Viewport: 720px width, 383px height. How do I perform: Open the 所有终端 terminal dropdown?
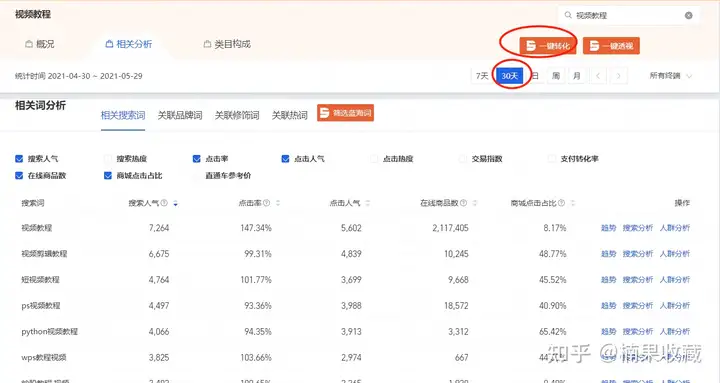[x=670, y=76]
